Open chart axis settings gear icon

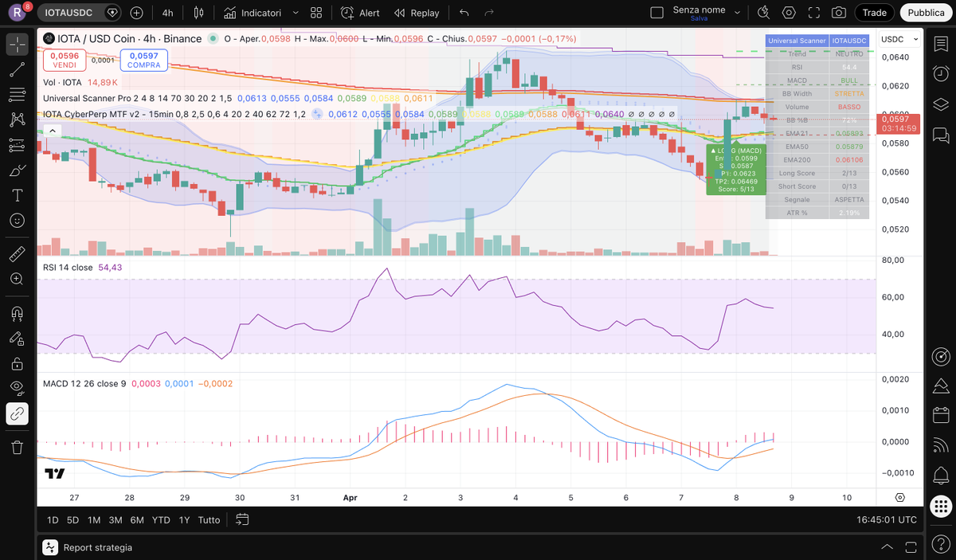coord(899,497)
